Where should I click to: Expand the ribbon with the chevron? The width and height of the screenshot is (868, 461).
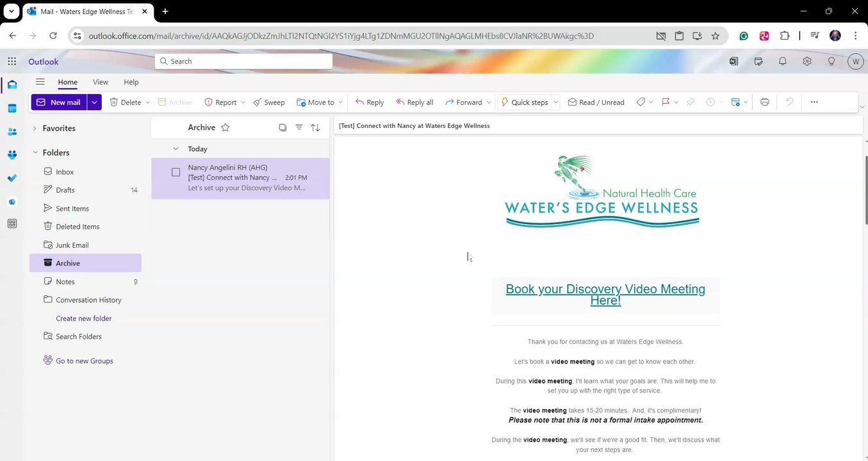click(862, 106)
